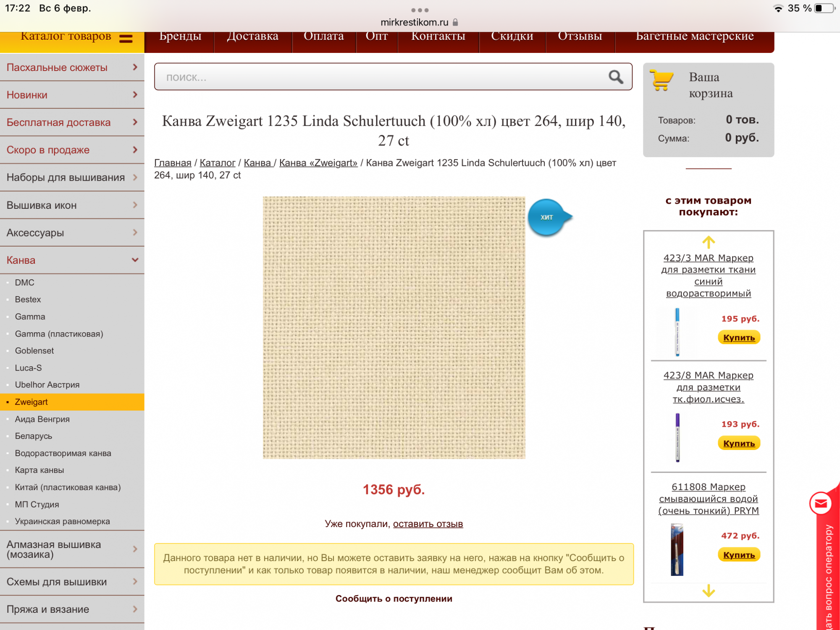Click the hamburger icon beside Каталог товаров
Viewport: 840px width, 630px height.
coord(126,38)
